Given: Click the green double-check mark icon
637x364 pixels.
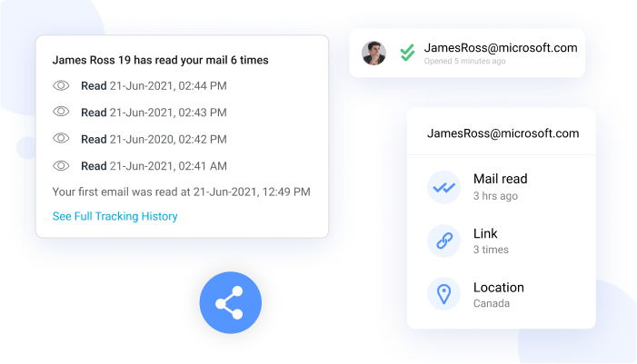Looking at the screenshot, I should (x=407, y=53).
